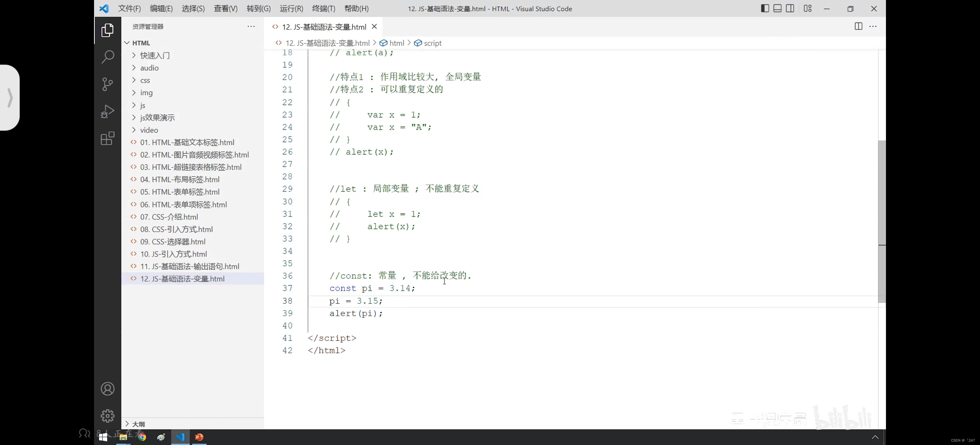980x445 pixels.
Task: Open the Extensions view
Action: click(108, 139)
